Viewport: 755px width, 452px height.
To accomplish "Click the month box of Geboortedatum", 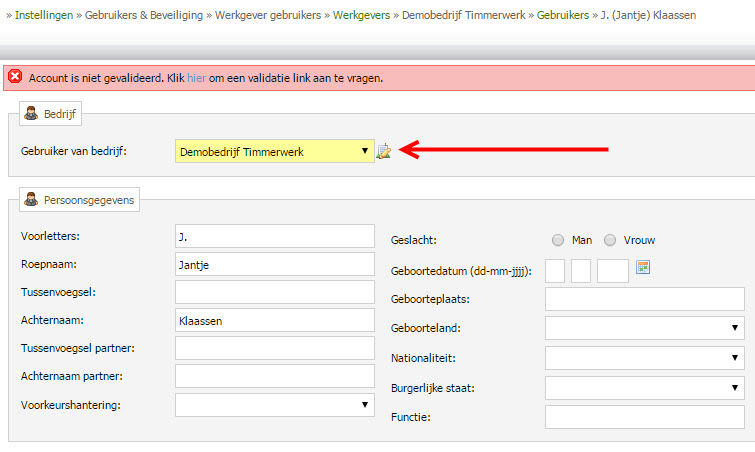I will pos(581,271).
